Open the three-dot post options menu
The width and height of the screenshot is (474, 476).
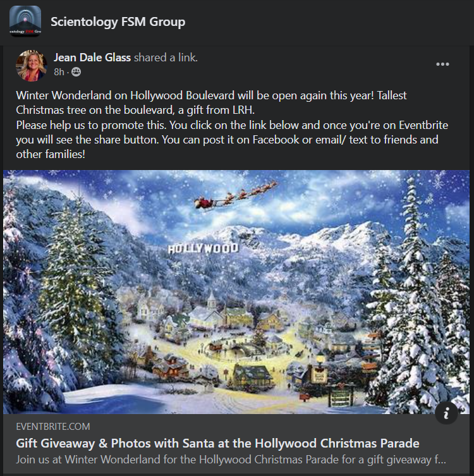pyautogui.click(x=442, y=64)
